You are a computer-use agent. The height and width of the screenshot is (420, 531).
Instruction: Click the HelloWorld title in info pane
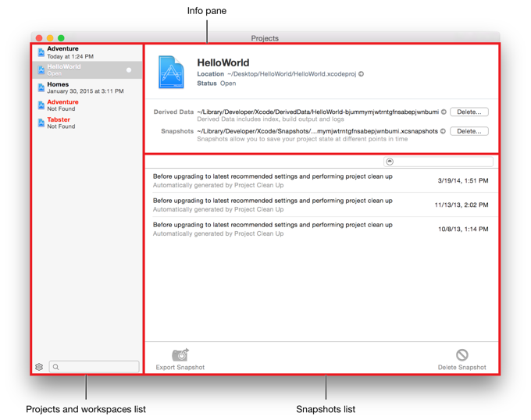coord(223,62)
